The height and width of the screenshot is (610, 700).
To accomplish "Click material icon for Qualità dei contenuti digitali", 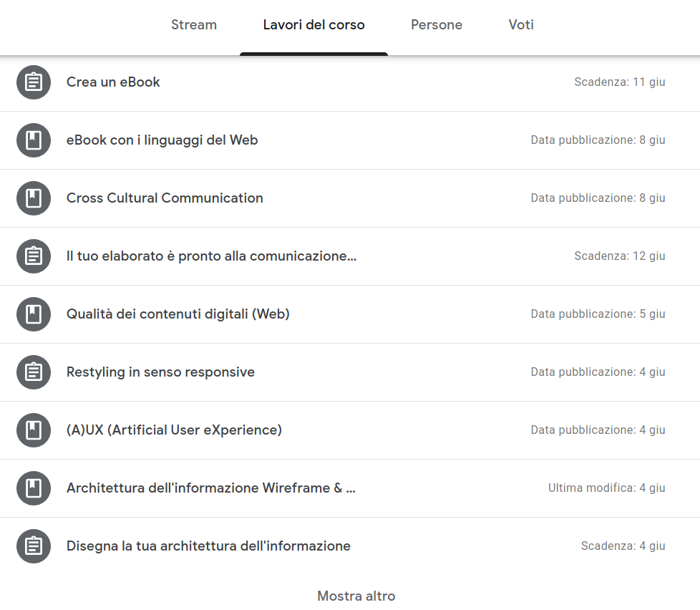I will [x=34, y=314].
